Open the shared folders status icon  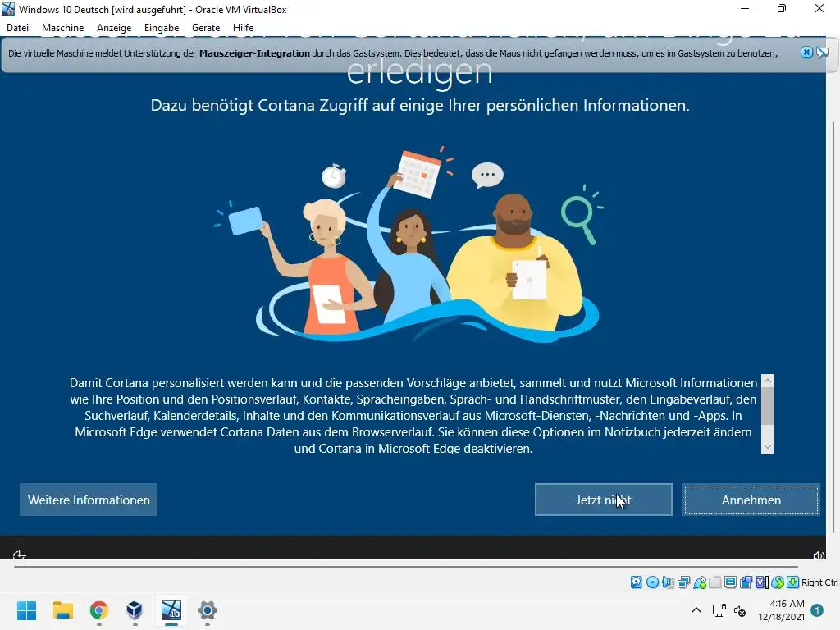coord(715,582)
